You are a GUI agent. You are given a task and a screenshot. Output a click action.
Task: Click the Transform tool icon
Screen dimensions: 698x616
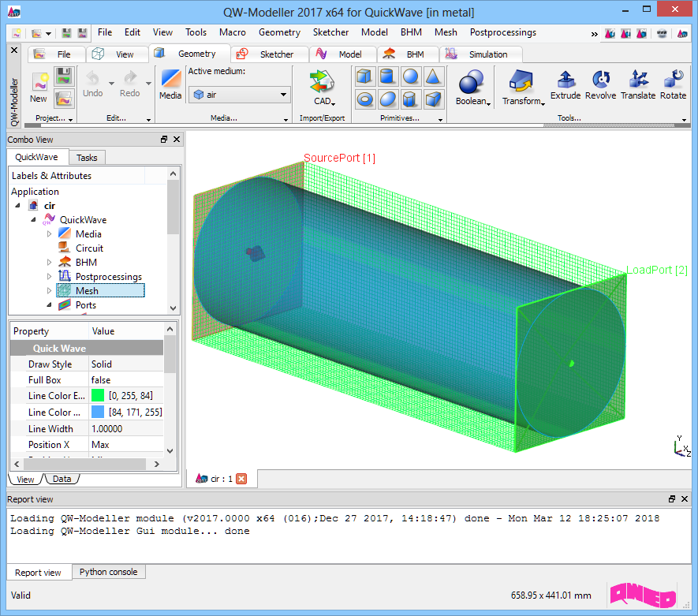[x=522, y=88]
